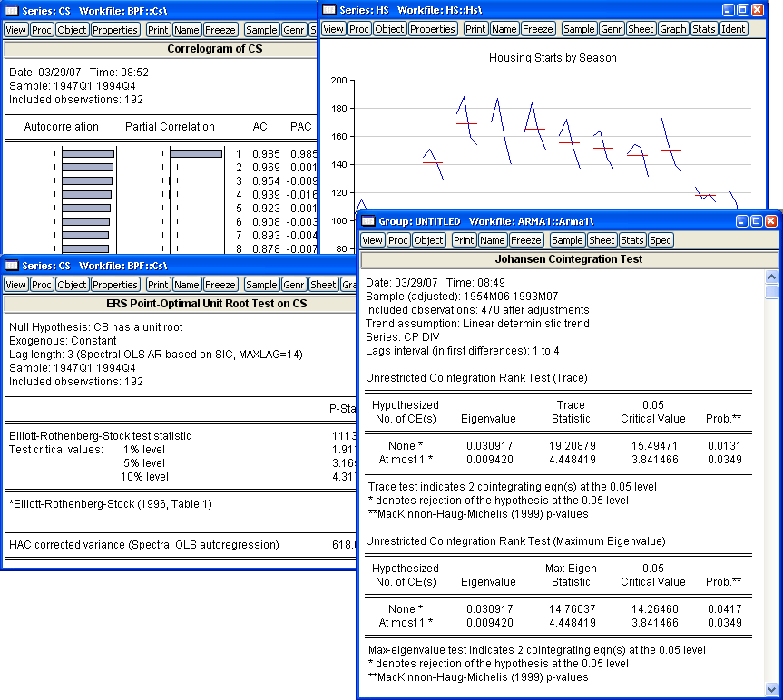Open Object menu in Correlogram CS window
The width and height of the screenshot is (783, 700).
tap(72, 29)
